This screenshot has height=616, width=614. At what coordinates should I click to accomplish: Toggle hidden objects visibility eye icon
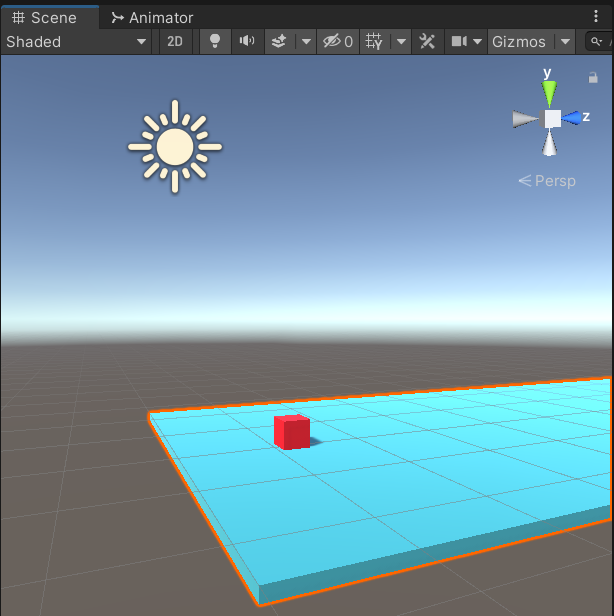337,42
